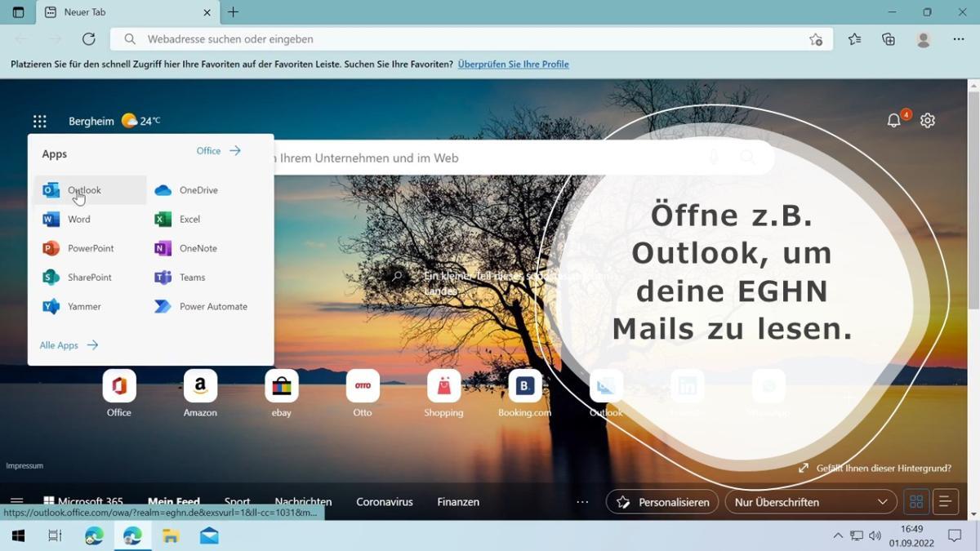Open OneDrive in the Apps panel

198,190
